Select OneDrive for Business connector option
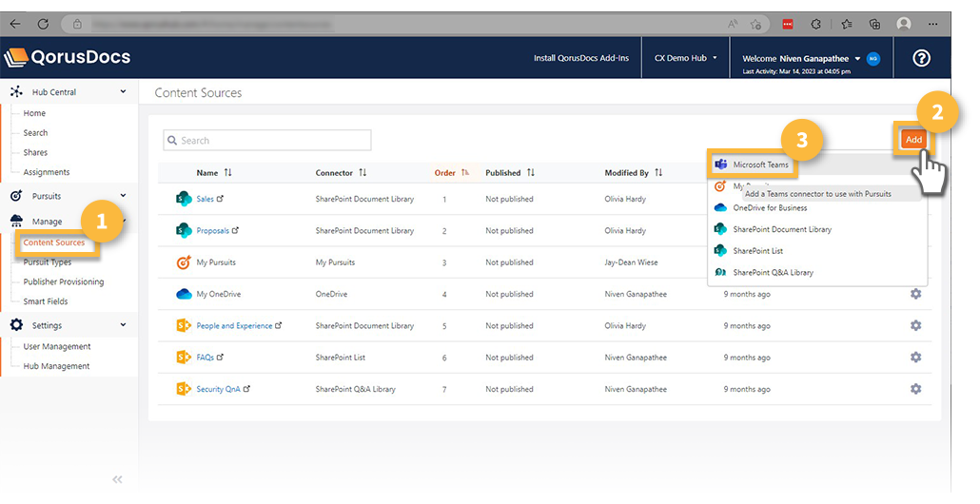 (x=770, y=208)
